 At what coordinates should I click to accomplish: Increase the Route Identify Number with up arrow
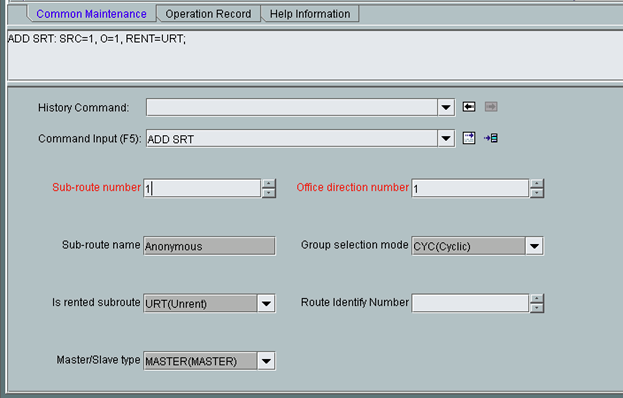pyautogui.click(x=537, y=299)
